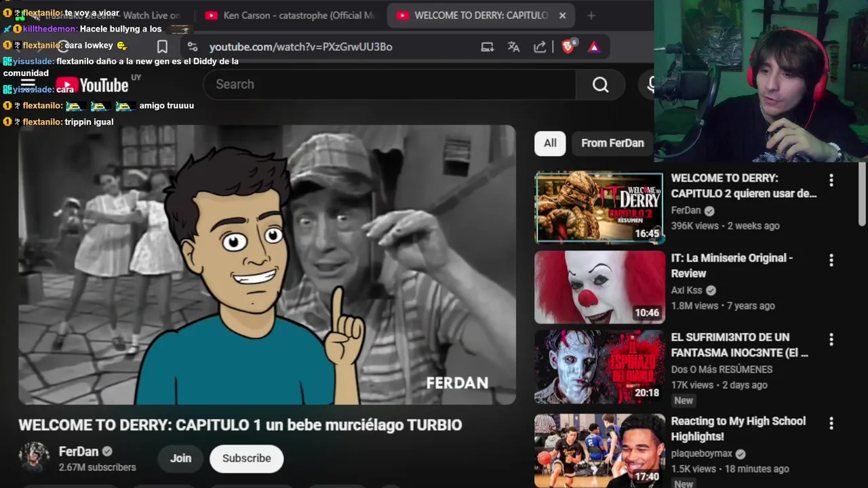Select the All filter chip
This screenshot has height=488, width=868.
(550, 143)
